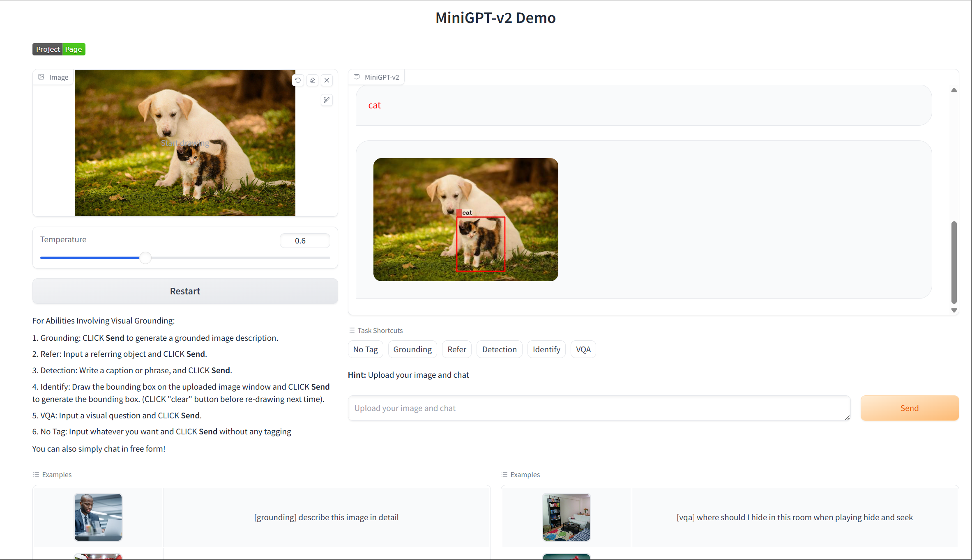The height and width of the screenshot is (560, 972).
Task: Select the Detection task shortcut
Action: pyautogui.click(x=499, y=349)
